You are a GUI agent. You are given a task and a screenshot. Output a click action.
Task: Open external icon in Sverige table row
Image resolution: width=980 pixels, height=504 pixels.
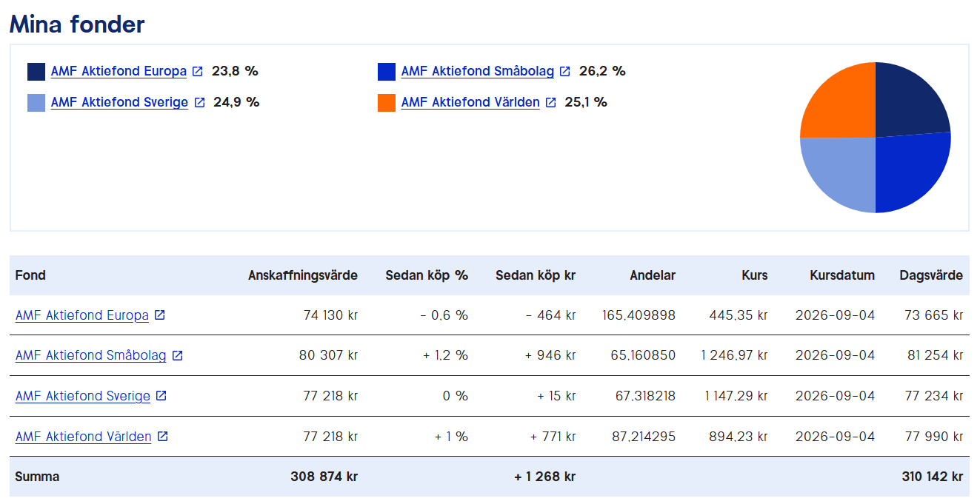[x=161, y=396]
